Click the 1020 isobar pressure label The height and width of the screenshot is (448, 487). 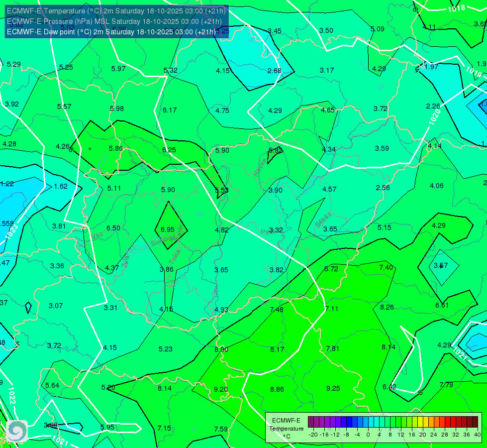pyautogui.click(x=434, y=117)
